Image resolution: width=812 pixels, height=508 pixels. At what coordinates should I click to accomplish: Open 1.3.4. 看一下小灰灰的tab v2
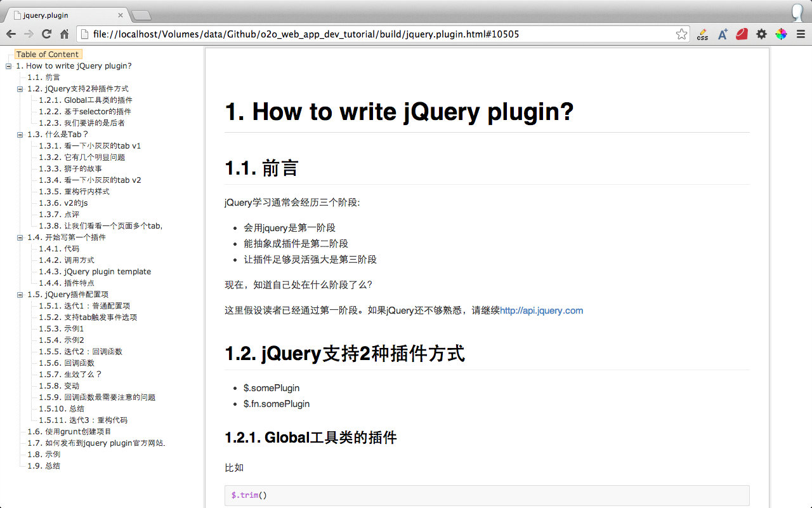pos(90,180)
